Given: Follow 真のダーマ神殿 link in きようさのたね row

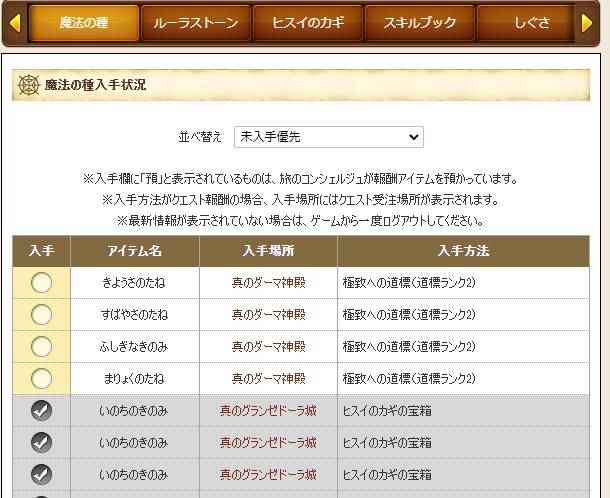Looking at the screenshot, I should tap(269, 282).
